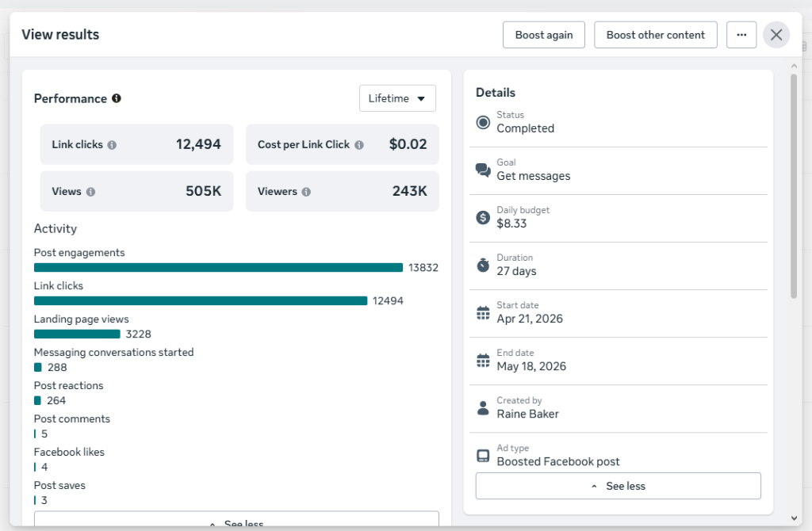The width and height of the screenshot is (812, 531).
Task: Click the 'Boosted Facebook post' ad type text
Action: click(x=558, y=461)
